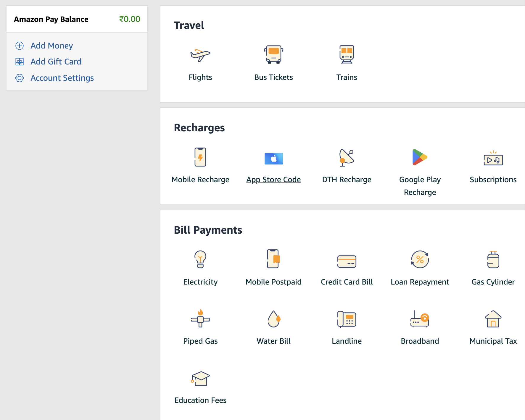Click the Subscriptions label
This screenshot has width=525, height=420.
point(493,180)
